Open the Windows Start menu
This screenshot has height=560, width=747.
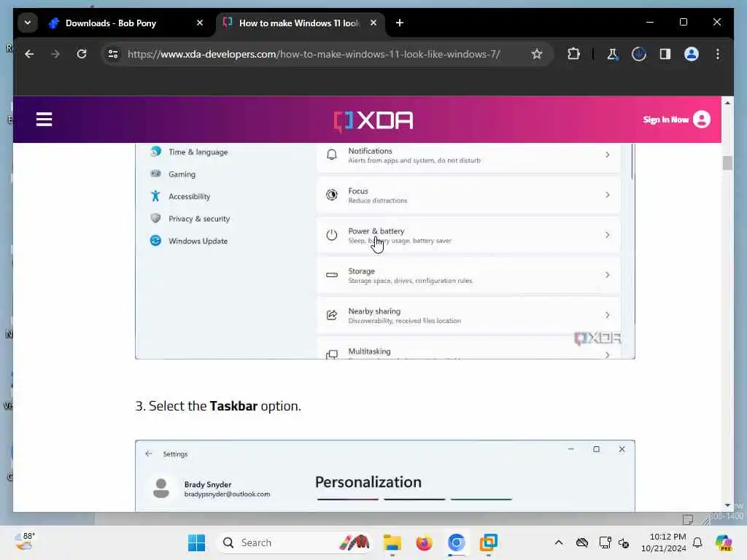[x=196, y=542]
